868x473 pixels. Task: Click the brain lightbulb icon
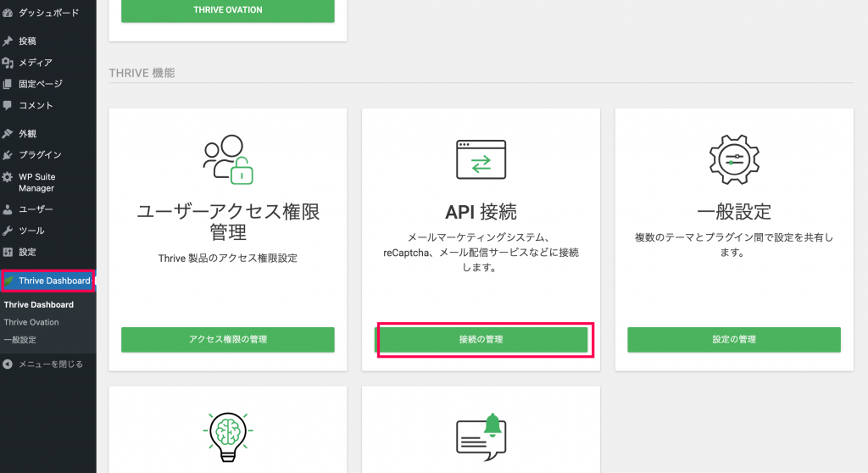coord(228,437)
